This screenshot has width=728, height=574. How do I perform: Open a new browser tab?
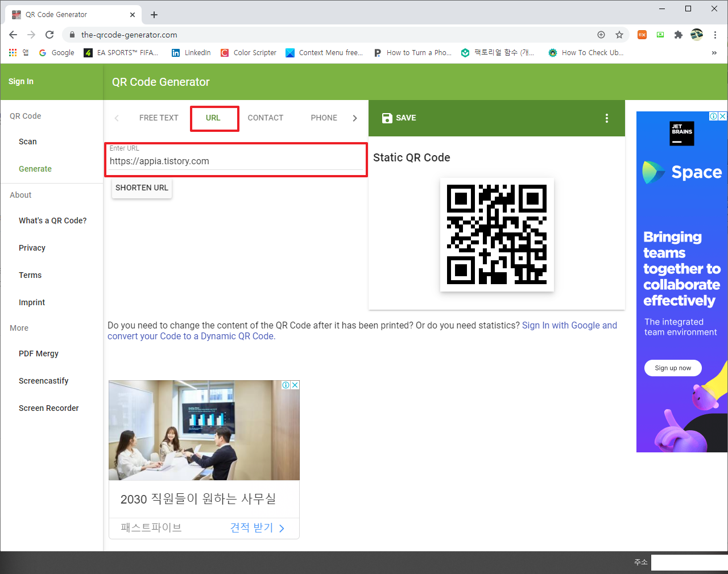pyautogui.click(x=154, y=15)
